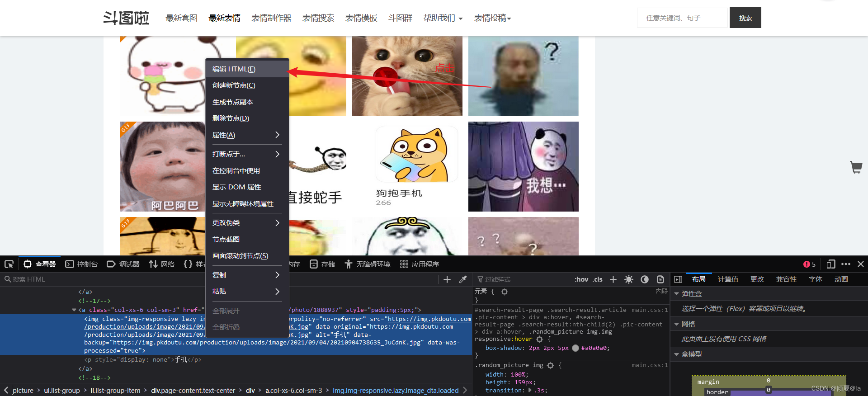Click the shopping cart icon on page
Screen dimensions: 868x396
(x=856, y=167)
